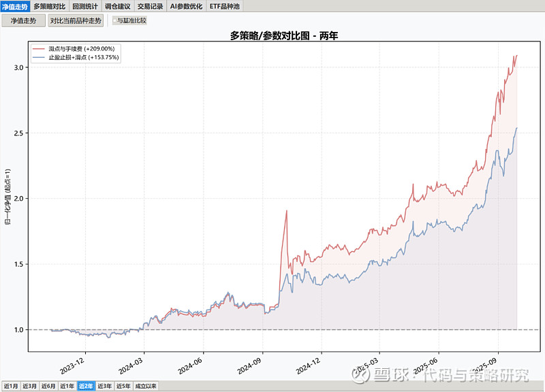Select the 近3年 time range

tap(105, 386)
